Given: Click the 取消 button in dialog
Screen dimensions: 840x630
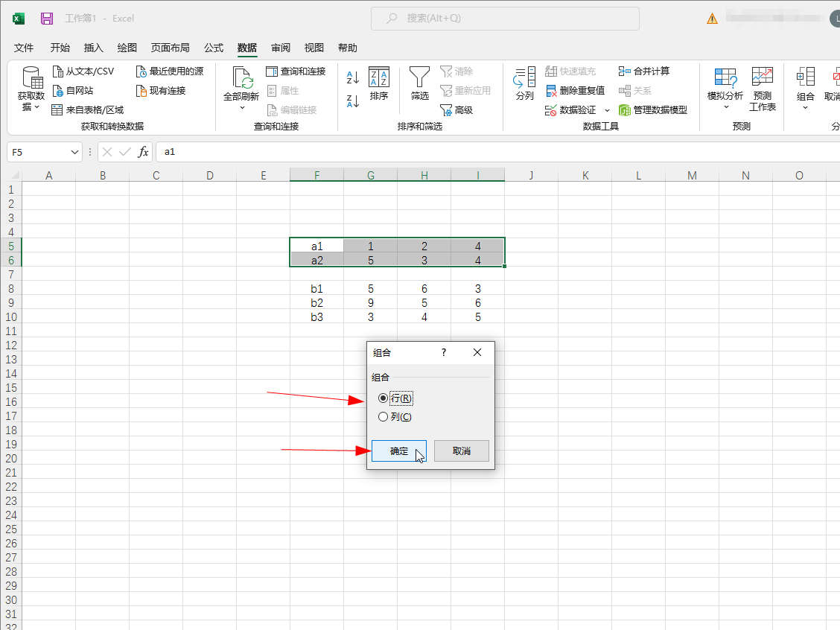Looking at the screenshot, I should [462, 451].
